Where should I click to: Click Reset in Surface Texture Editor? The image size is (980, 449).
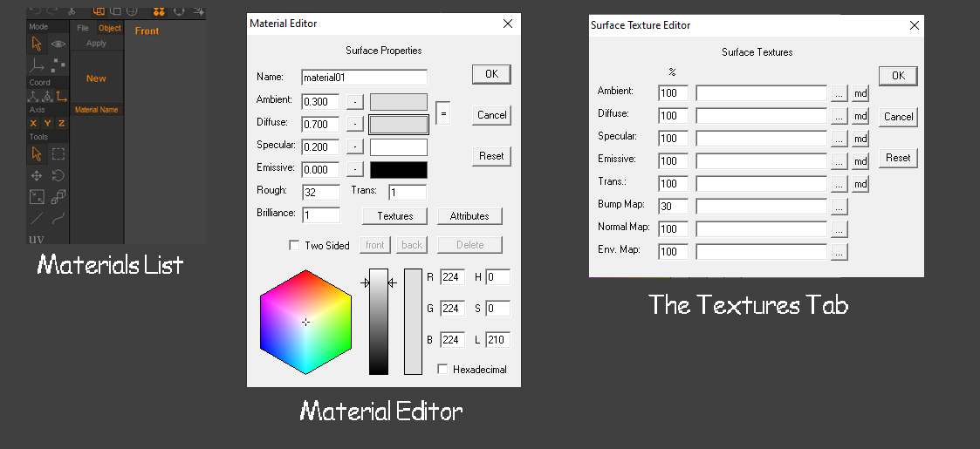click(898, 158)
